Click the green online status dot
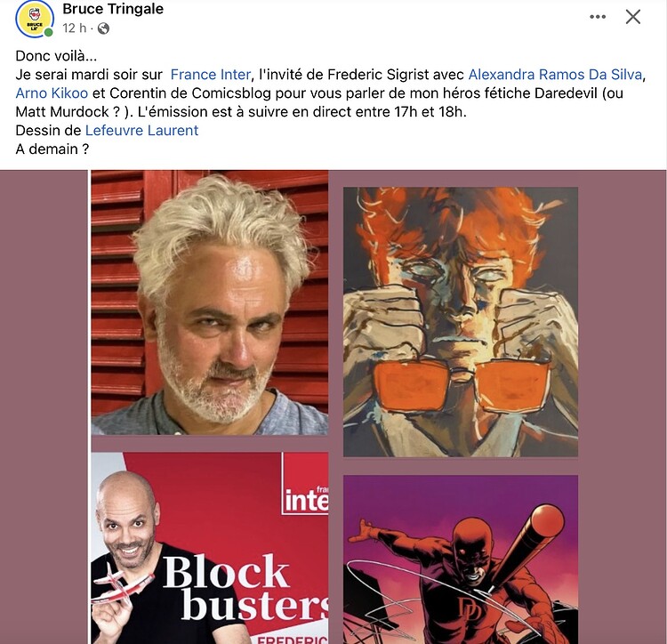 tap(49, 32)
